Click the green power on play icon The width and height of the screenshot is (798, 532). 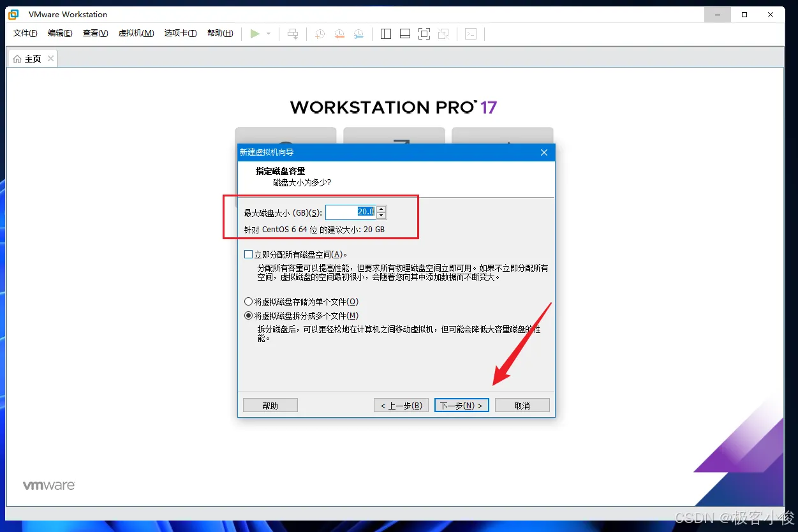255,34
